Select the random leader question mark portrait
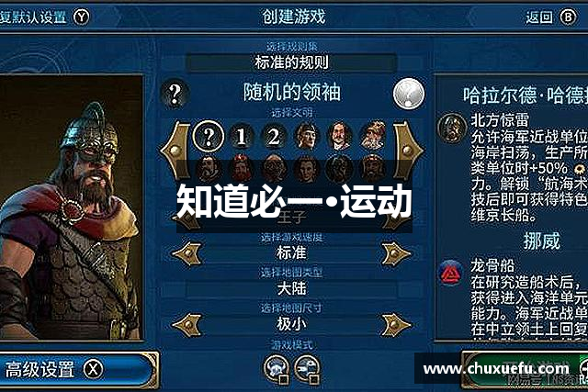 pos(209,137)
